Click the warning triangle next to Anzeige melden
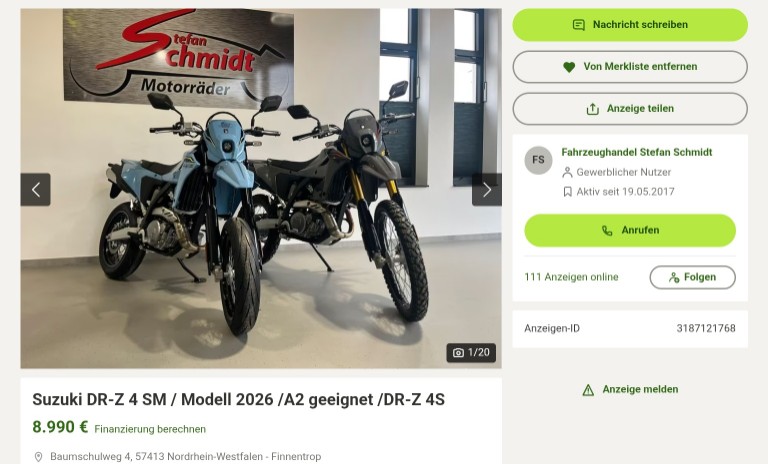The width and height of the screenshot is (768, 464). pos(588,390)
